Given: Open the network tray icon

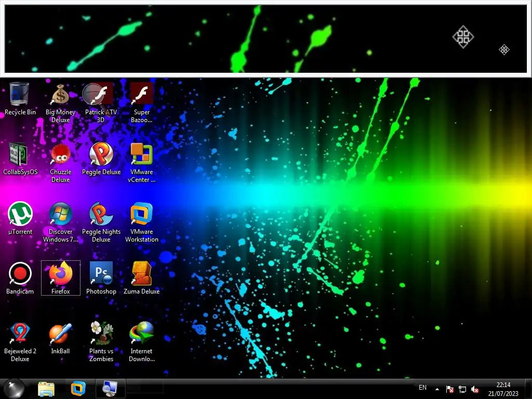Looking at the screenshot, I should 462,389.
